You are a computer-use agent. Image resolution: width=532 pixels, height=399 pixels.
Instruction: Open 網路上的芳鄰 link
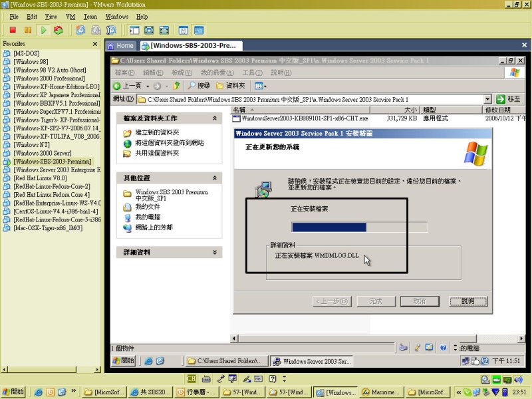pos(154,227)
